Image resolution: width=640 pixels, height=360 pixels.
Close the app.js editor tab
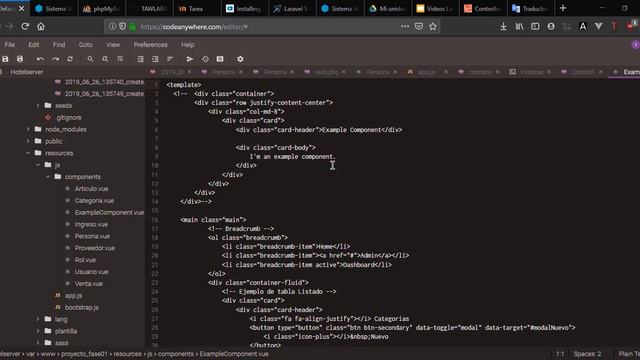click(446, 72)
